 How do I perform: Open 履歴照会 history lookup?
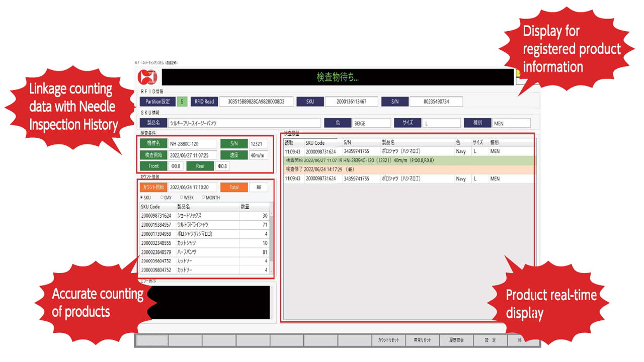pyautogui.click(x=456, y=340)
